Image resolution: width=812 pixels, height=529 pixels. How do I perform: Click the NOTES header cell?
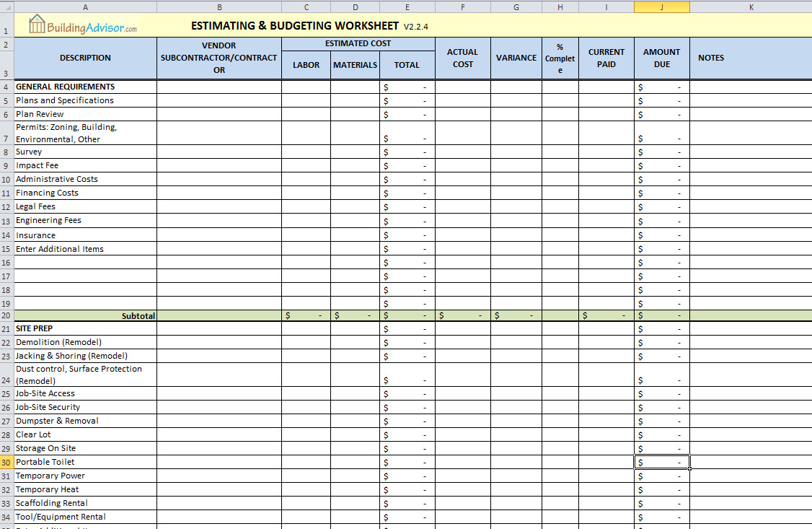751,58
